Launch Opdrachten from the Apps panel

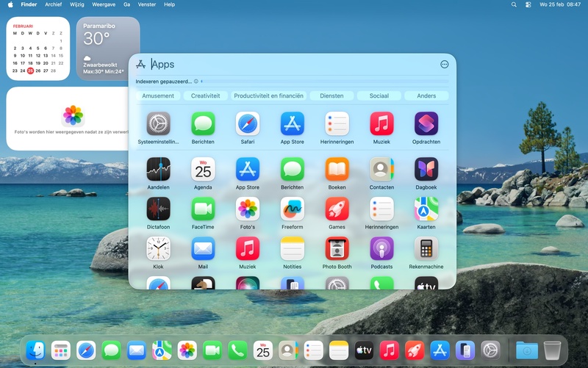point(426,123)
